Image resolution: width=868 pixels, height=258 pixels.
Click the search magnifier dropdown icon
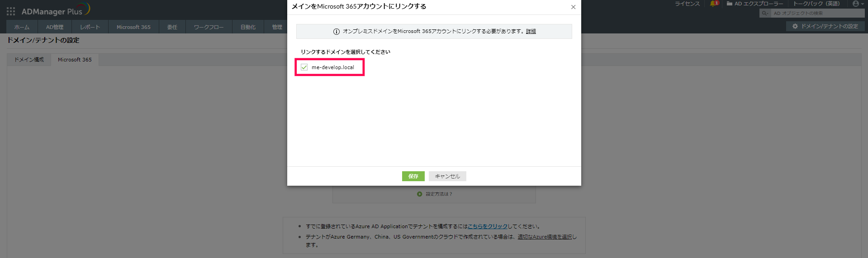pos(765,13)
